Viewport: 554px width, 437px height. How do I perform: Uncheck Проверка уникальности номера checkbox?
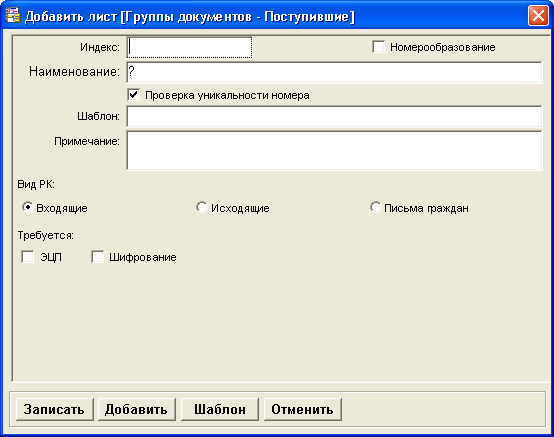[133, 95]
